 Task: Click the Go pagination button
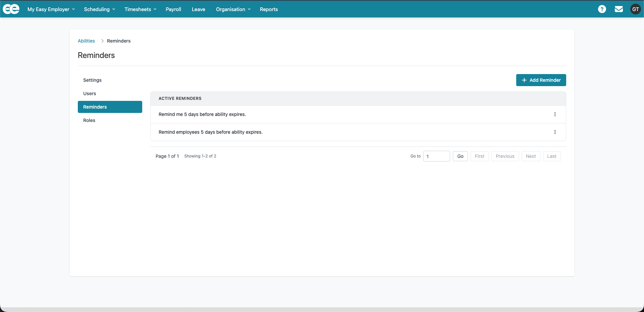click(x=460, y=156)
